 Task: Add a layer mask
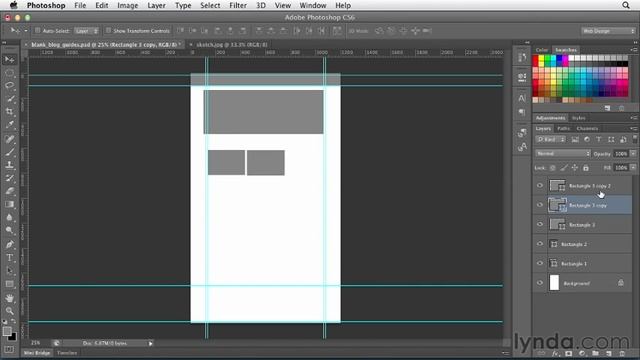point(569,353)
